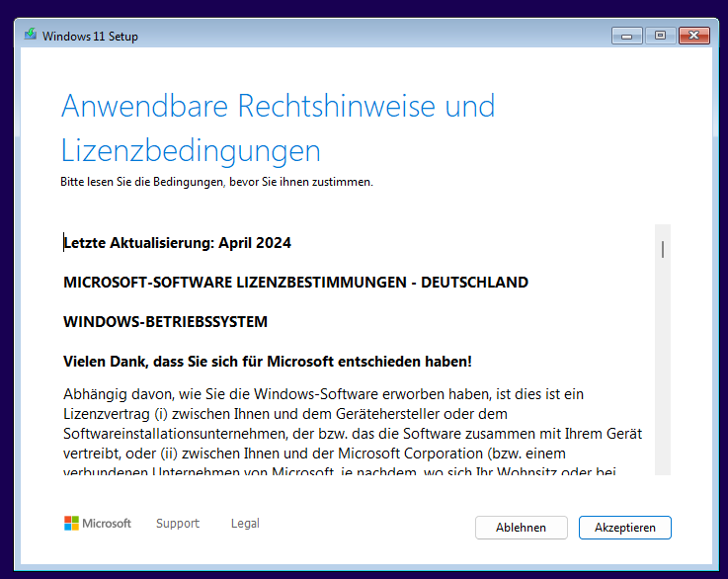Image resolution: width=728 pixels, height=579 pixels.
Task: Click the Windows 11 Setup title icon
Action: point(31,35)
